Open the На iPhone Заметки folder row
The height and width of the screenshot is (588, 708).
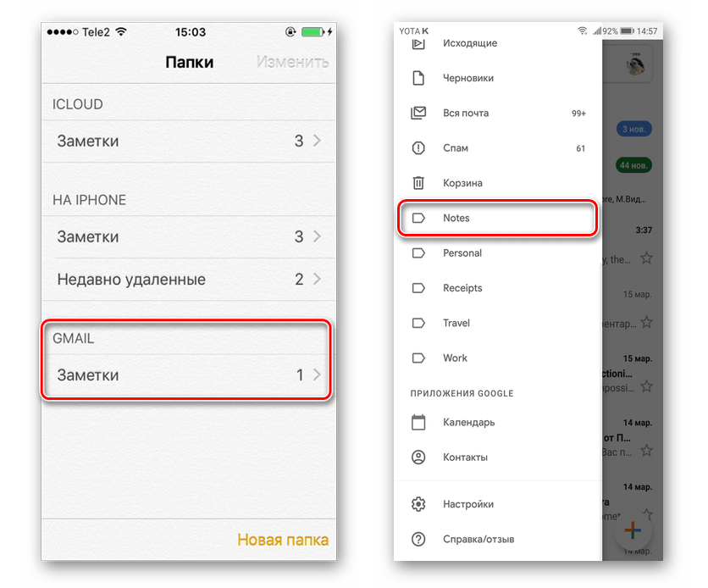[189, 236]
